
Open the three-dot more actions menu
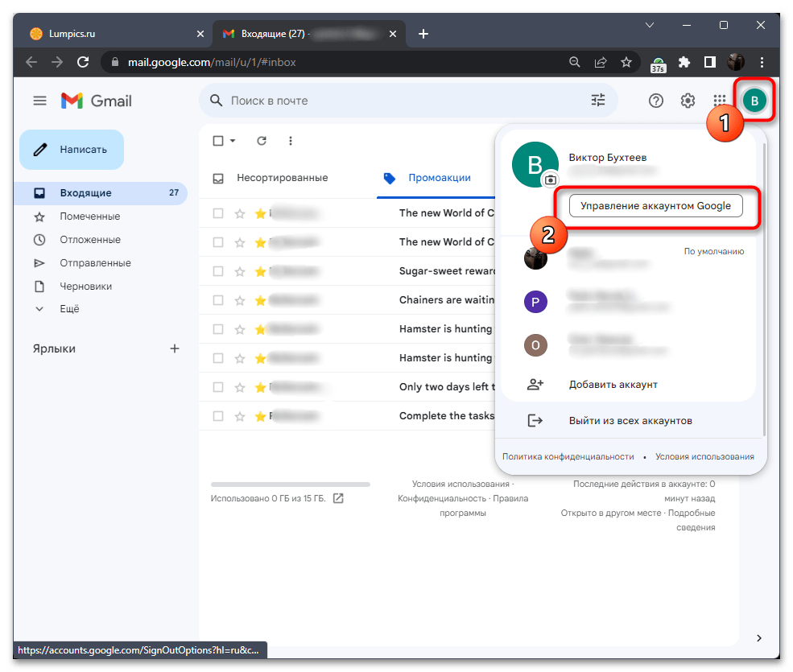point(291,141)
